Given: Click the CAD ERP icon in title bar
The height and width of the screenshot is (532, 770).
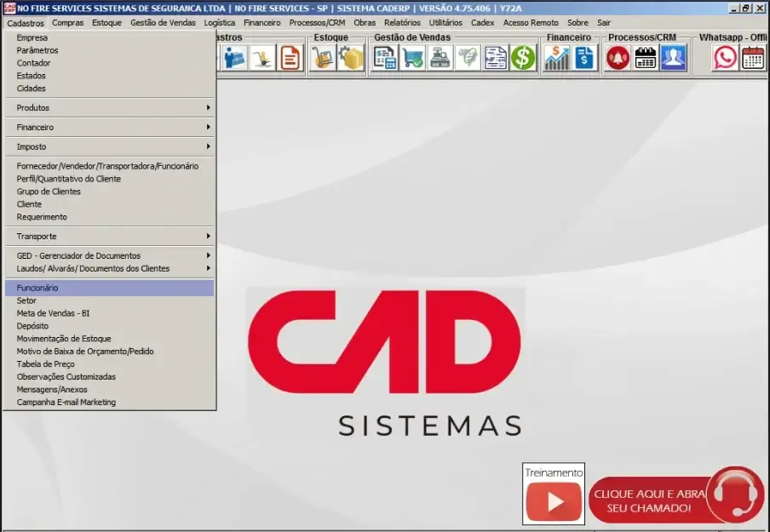Looking at the screenshot, I should click(9, 8).
